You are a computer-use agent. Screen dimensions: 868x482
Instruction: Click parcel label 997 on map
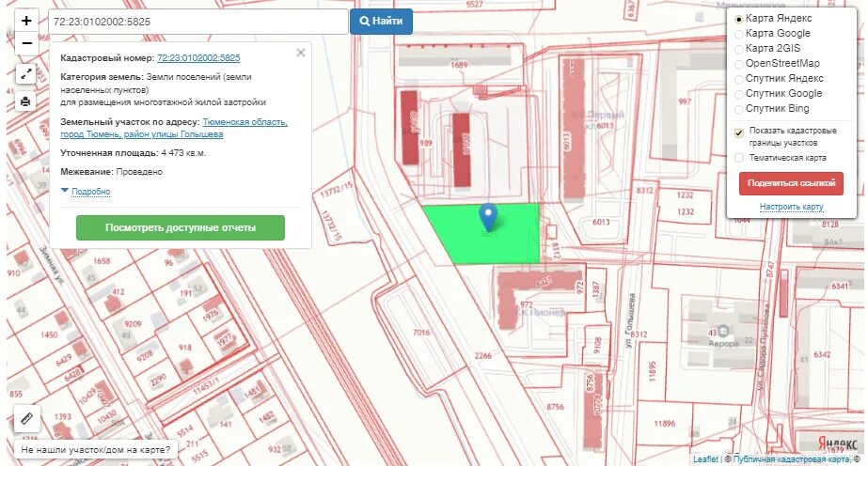click(685, 101)
